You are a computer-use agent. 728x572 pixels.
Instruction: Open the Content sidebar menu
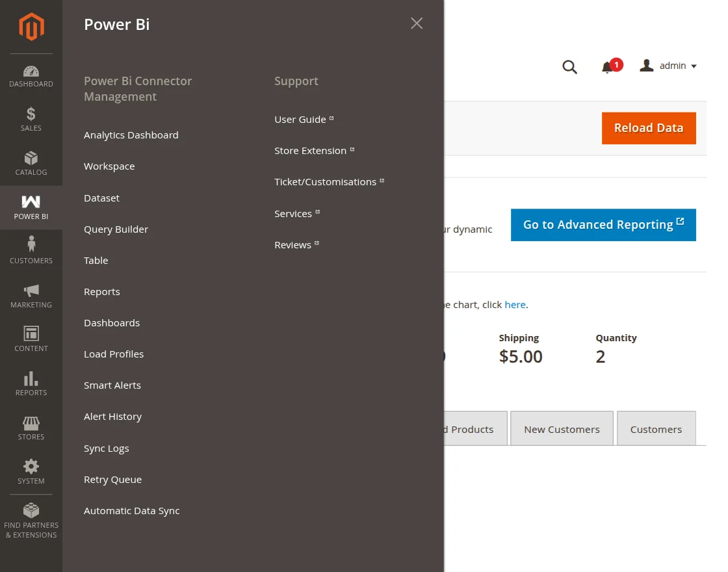(31, 339)
